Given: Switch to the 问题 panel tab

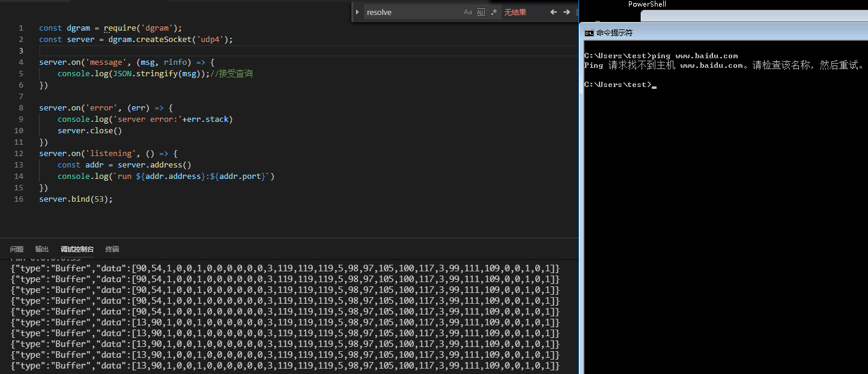Looking at the screenshot, I should click(17, 249).
